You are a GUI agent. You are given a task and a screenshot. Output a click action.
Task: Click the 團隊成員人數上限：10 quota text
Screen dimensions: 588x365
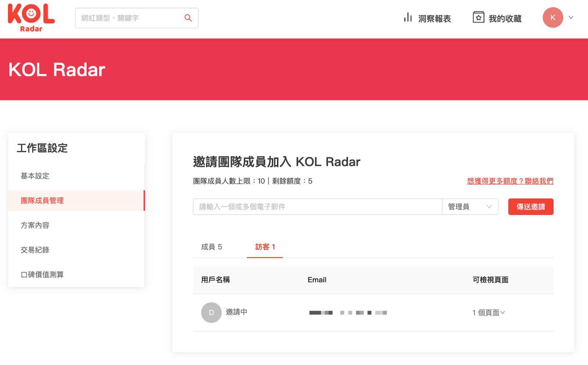(x=229, y=181)
